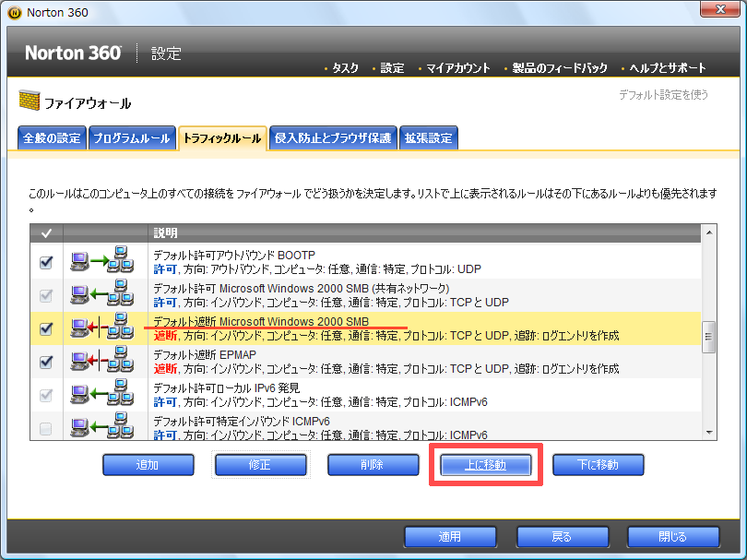Click the Norton 360 title bar icon

point(13,13)
